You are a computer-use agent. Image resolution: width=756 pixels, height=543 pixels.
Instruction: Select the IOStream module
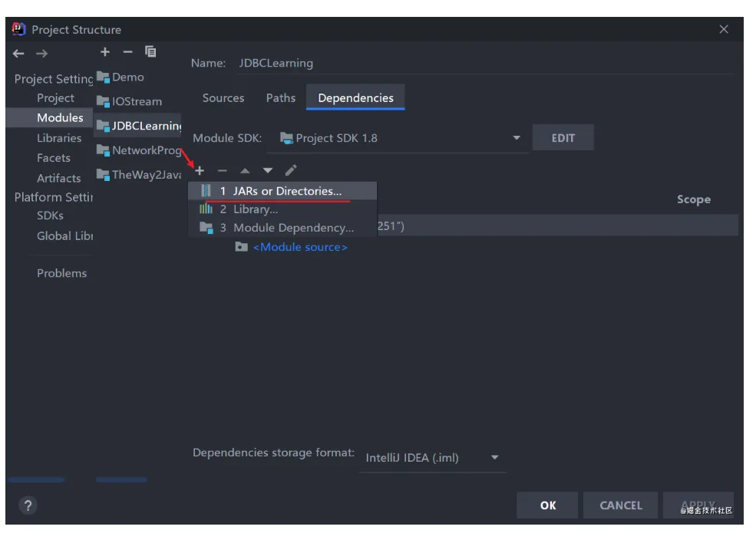pyautogui.click(x=137, y=102)
